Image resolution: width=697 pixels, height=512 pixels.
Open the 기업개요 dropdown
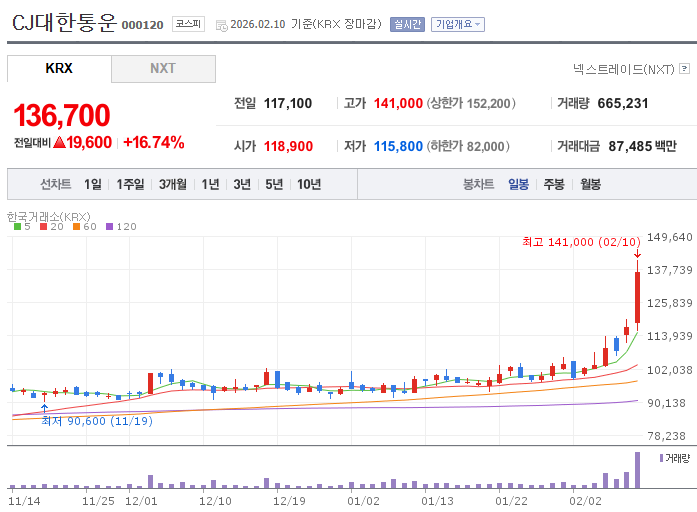(x=458, y=24)
